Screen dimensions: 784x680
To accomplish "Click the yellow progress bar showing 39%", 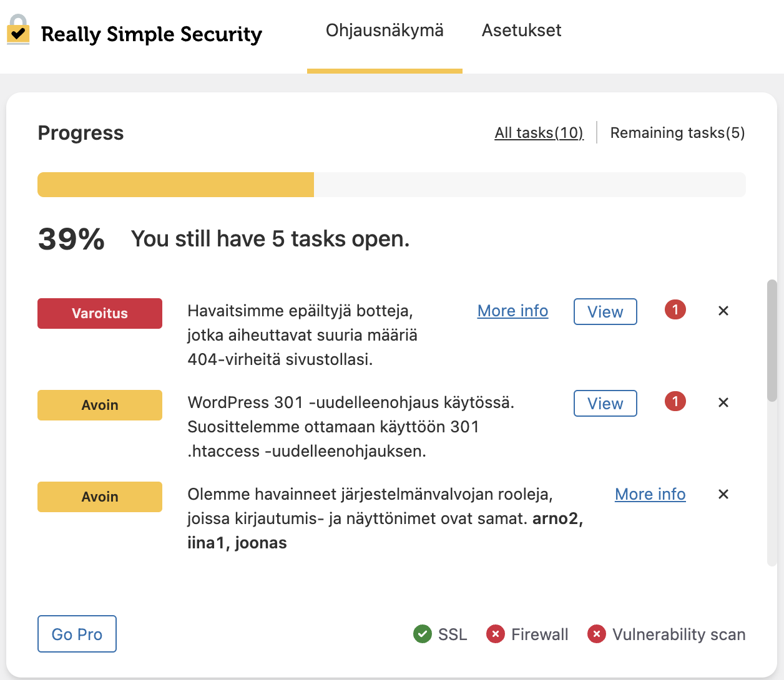I will (x=176, y=184).
